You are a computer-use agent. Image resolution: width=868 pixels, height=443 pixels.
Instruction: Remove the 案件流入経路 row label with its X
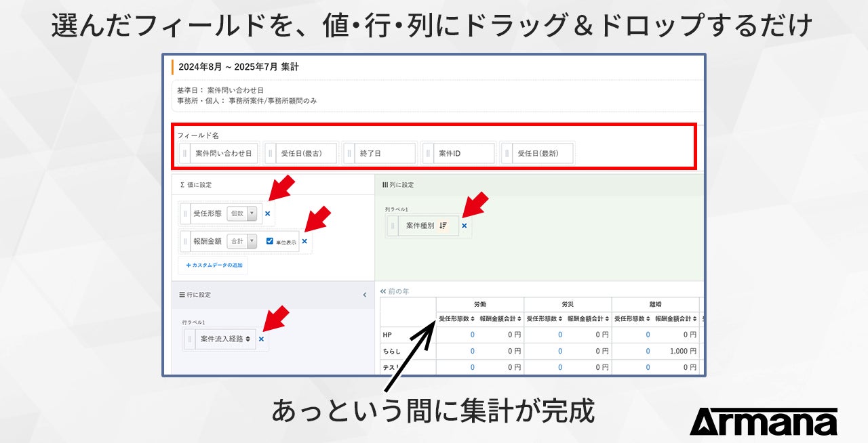coord(261,339)
